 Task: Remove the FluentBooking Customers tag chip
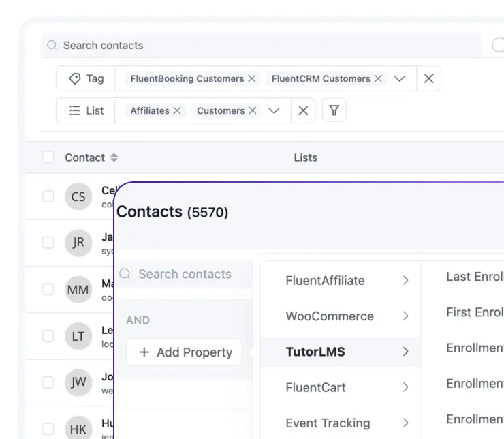(252, 78)
